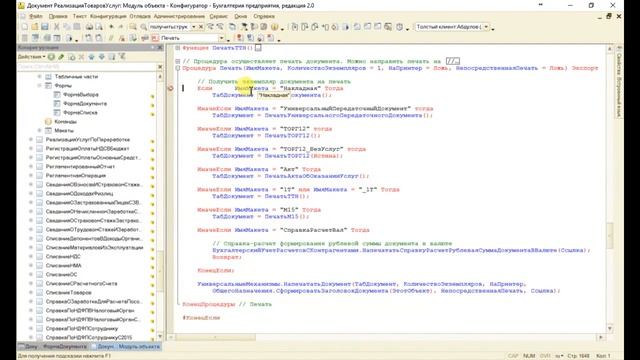Screen dimensions: 640x360
Task: Click the Print icon in main toolbar
Action: (89, 27)
